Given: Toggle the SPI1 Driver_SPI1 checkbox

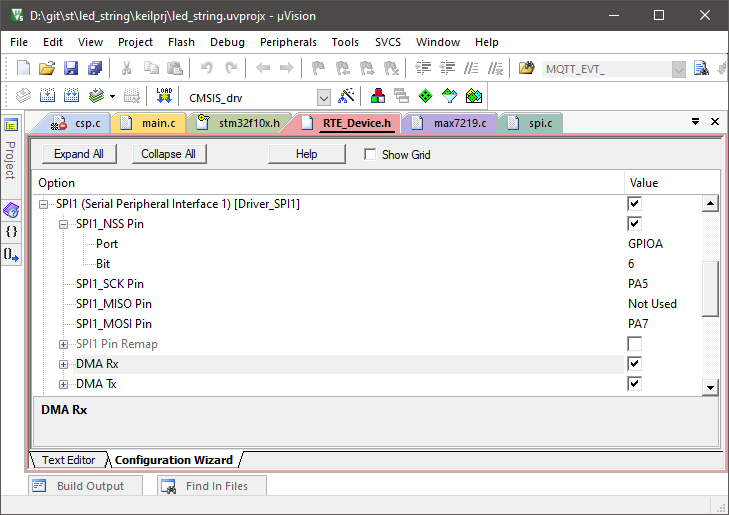Looking at the screenshot, I should pos(634,204).
